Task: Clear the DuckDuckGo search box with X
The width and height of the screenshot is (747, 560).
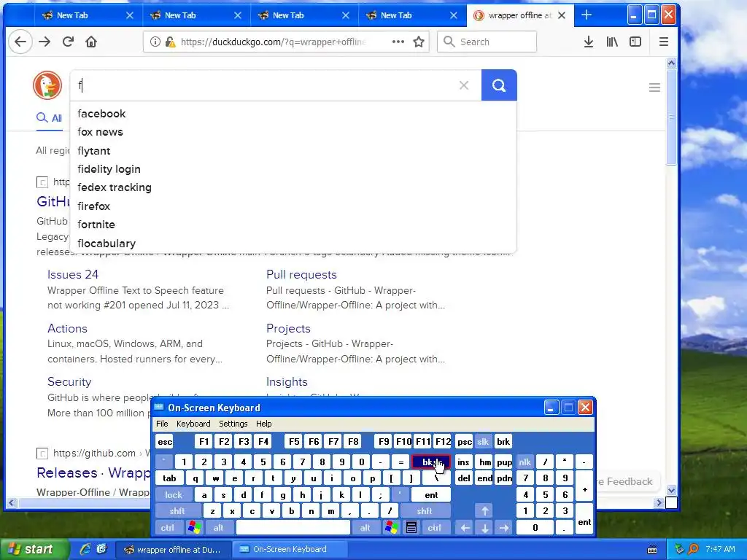Action: pyautogui.click(x=463, y=85)
